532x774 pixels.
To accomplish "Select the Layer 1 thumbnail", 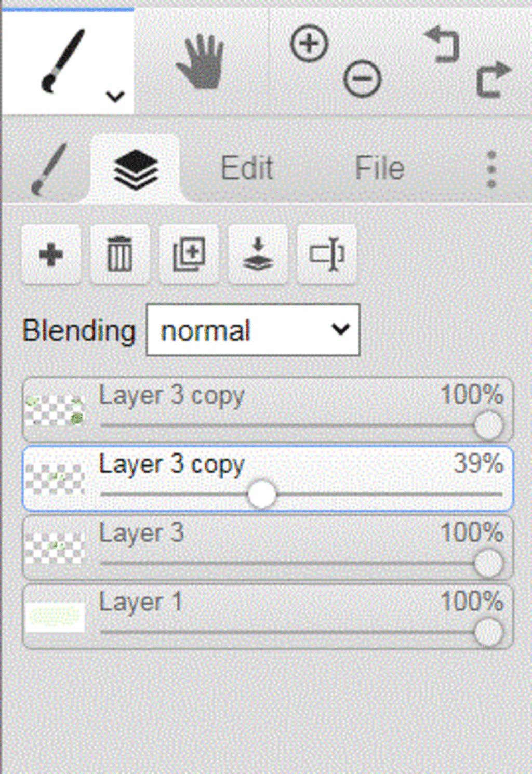I will click(x=55, y=617).
